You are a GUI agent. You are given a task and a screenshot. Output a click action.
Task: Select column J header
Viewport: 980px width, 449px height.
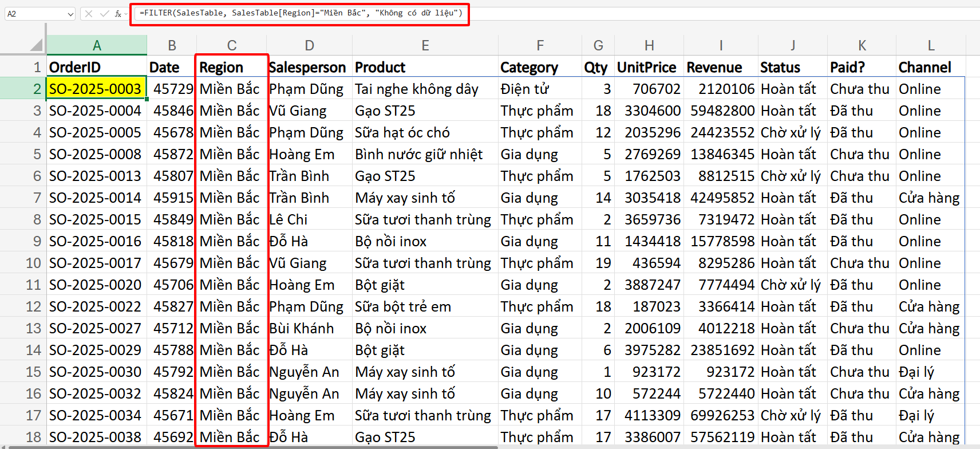pyautogui.click(x=793, y=45)
